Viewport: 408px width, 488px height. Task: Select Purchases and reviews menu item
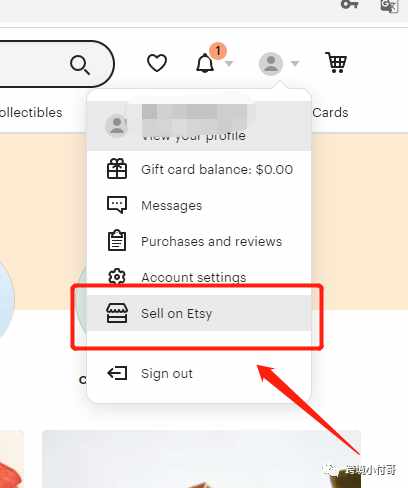pyautogui.click(x=199, y=241)
